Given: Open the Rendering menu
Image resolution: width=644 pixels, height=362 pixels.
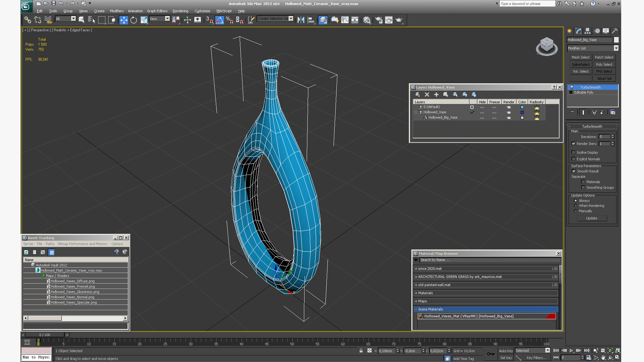Looking at the screenshot, I should 180,11.
